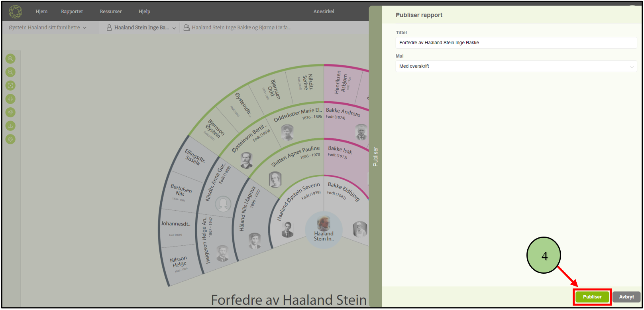Open Øystein Haaland sitt familietre dropdown
Viewport: 644px width, 310px height.
point(47,28)
